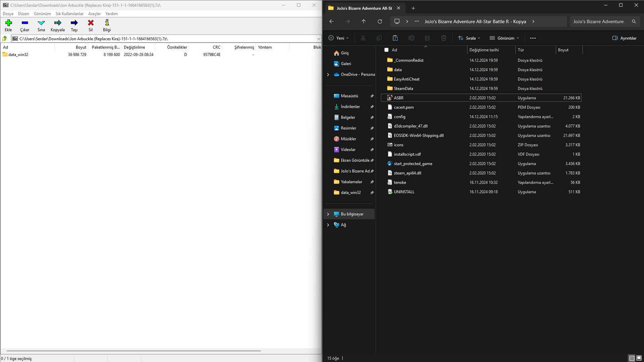Expand breadcrumb chevron after Kopya folder
This screenshot has height=362, width=644.
pyautogui.click(x=533, y=21)
